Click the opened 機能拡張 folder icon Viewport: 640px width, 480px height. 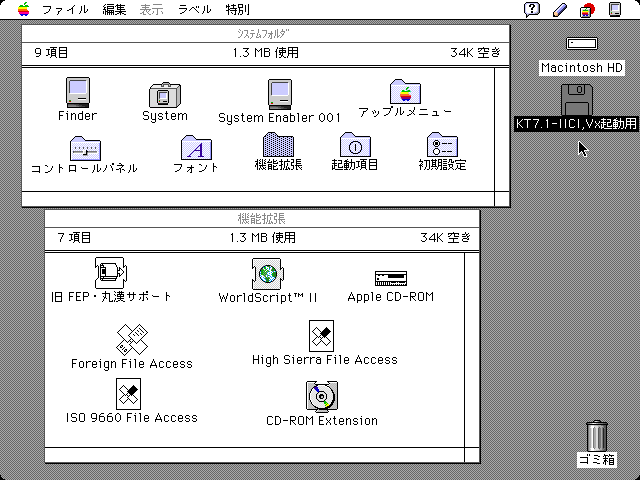pyautogui.click(x=278, y=144)
